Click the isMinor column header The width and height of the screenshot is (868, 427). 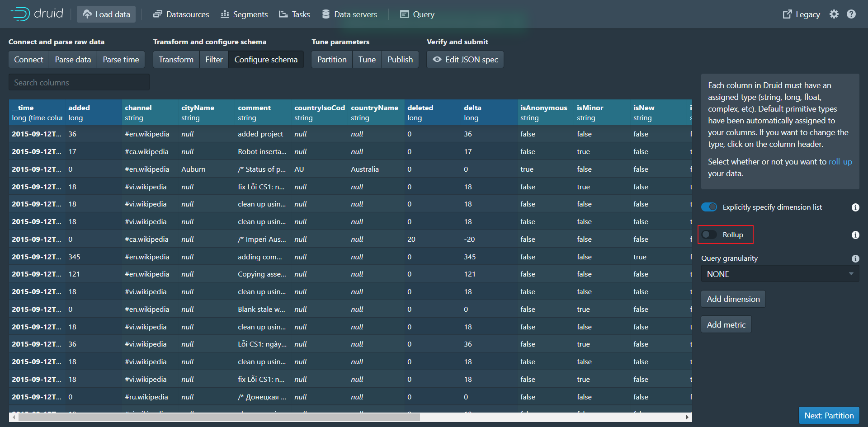point(602,113)
